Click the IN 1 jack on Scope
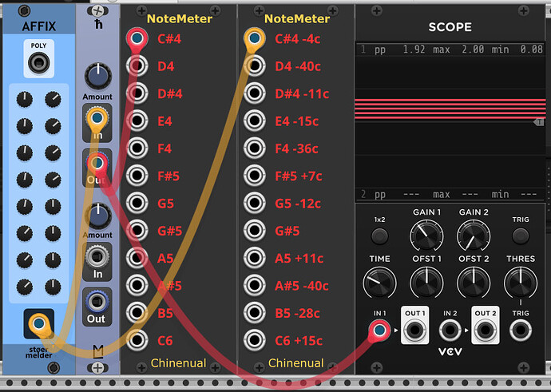This screenshot has height=392, width=551. pyautogui.click(x=379, y=331)
